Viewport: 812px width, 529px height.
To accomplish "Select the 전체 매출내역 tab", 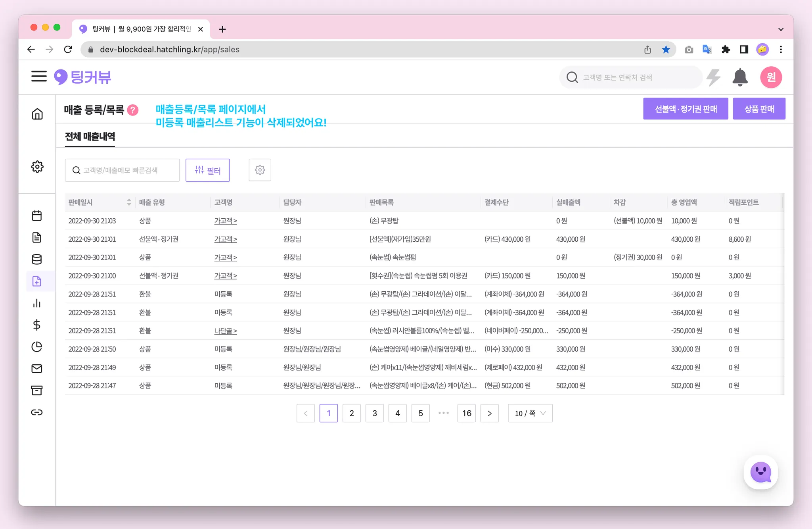I will click(90, 137).
